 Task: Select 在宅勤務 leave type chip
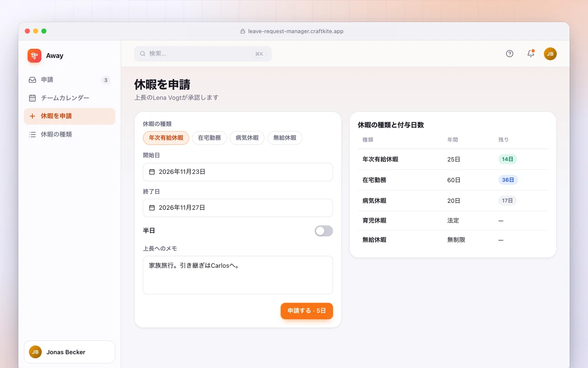pos(209,138)
